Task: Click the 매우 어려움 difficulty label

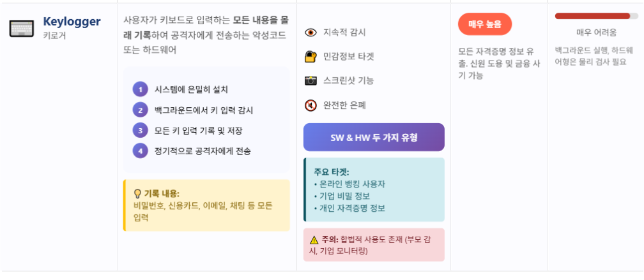Action: (x=596, y=33)
